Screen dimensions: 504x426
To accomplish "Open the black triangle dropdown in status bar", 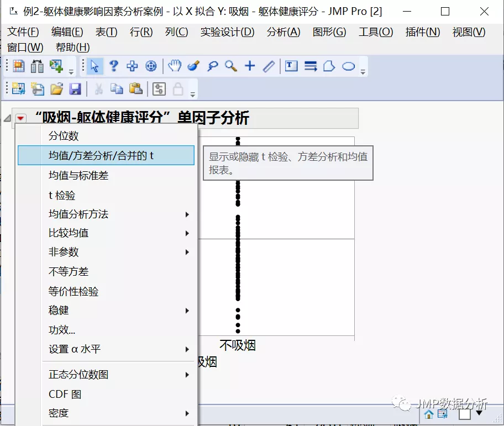I will pyautogui.click(x=479, y=413).
